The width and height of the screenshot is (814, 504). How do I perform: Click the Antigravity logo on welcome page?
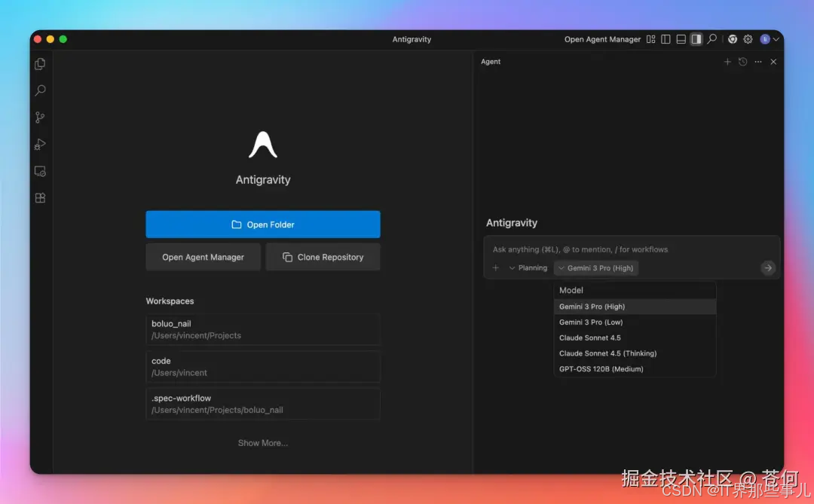(263, 145)
